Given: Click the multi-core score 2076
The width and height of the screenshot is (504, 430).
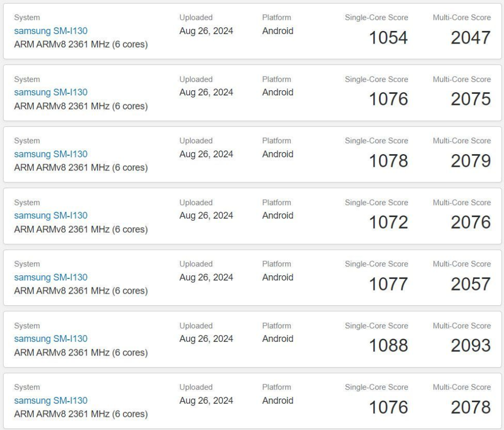Looking at the screenshot, I should coord(470,222).
